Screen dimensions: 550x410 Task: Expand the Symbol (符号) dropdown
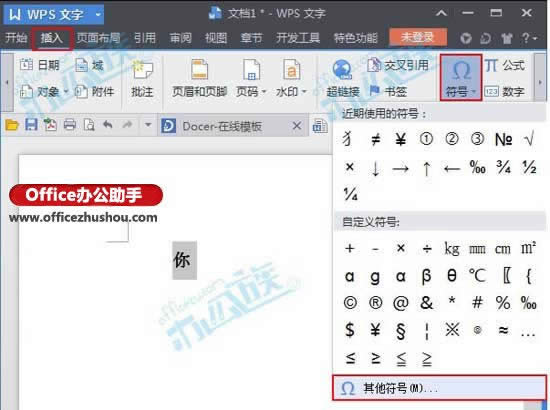(x=461, y=78)
